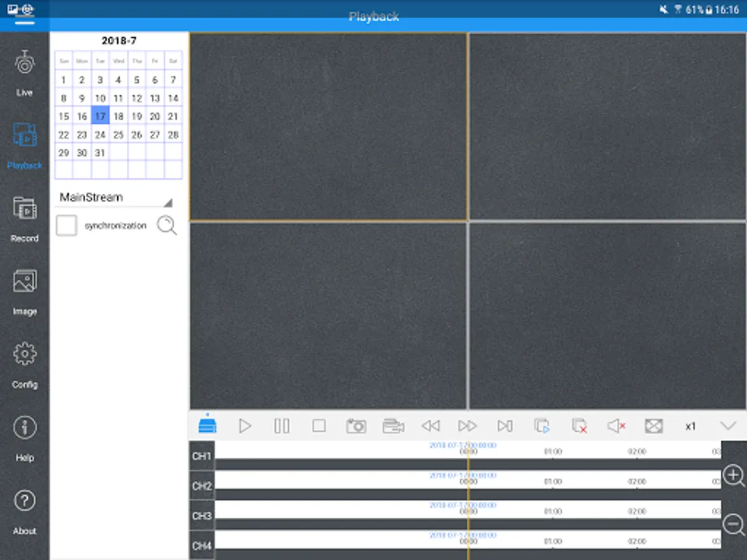Open the MainStream stream type dropdown

pos(115,198)
